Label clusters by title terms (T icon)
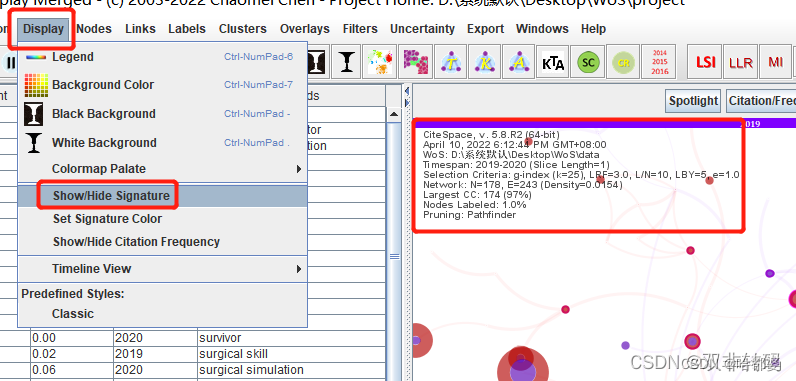The height and width of the screenshot is (381, 796). [x=451, y=62]
